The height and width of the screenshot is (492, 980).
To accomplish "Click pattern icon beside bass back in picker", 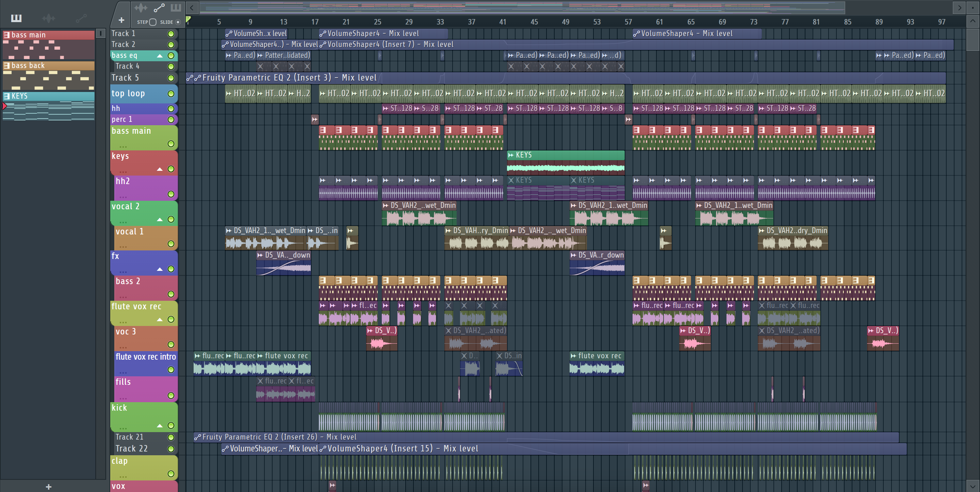I will click(x=6, y=65).
